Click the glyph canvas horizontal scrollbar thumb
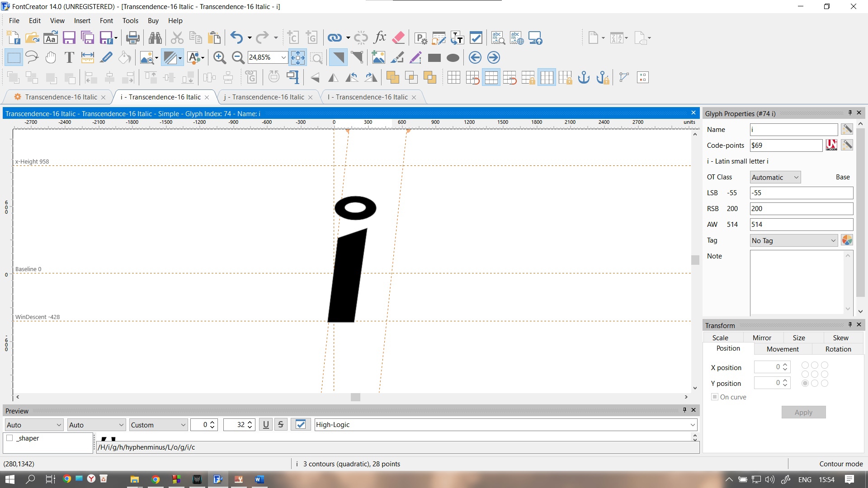 click(x=355, y=397)
